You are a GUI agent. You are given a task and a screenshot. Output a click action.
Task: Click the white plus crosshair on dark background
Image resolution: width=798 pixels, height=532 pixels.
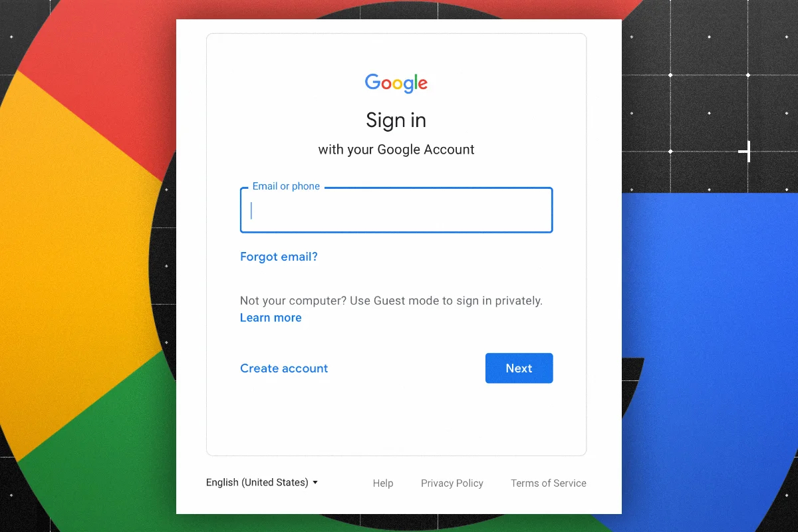pos(745,152)
